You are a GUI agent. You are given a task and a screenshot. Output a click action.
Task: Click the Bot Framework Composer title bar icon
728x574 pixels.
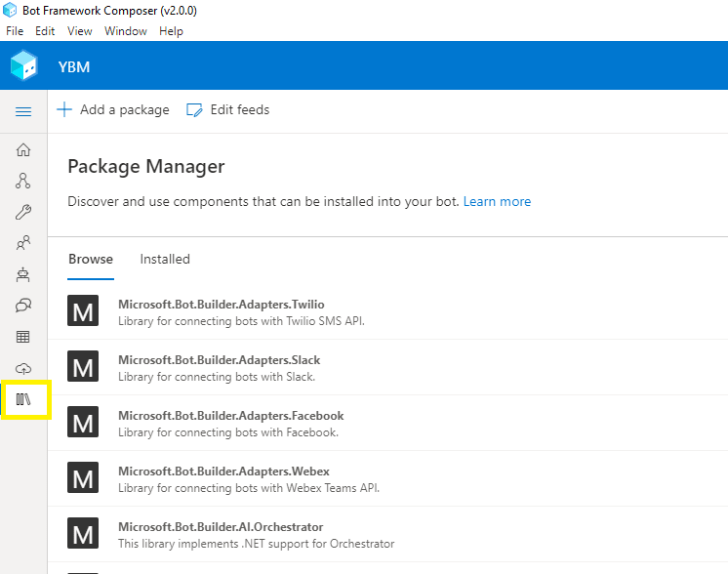click(10, 10)
